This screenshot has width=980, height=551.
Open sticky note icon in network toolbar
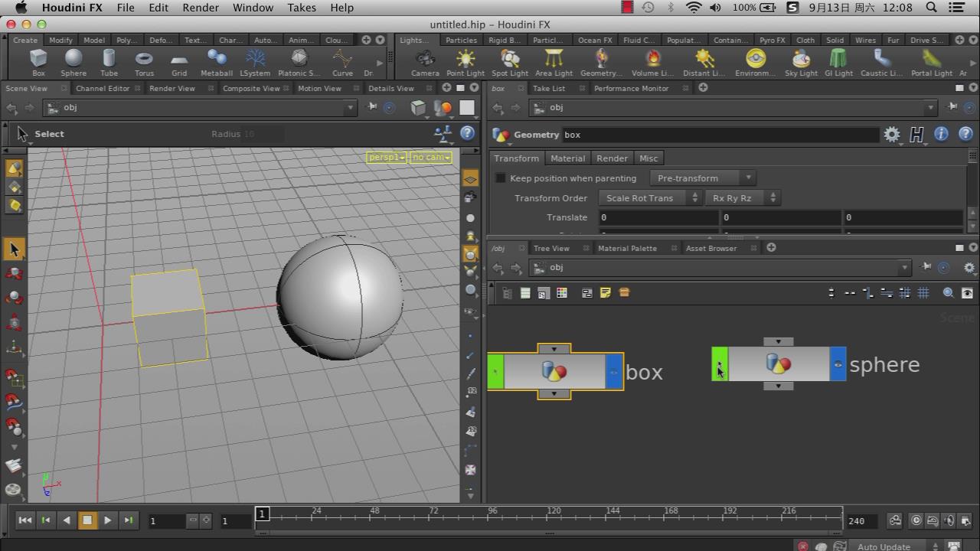[605, 292]
